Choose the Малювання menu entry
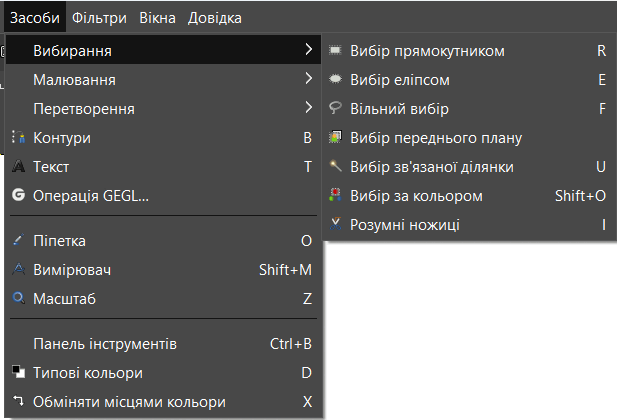 click(x=163, y=80)
